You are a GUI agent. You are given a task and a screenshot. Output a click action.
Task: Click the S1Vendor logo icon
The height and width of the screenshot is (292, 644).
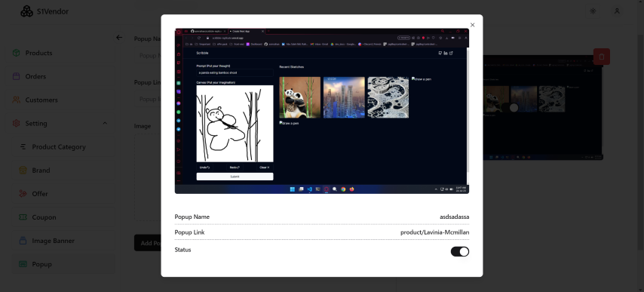[26, 11]
